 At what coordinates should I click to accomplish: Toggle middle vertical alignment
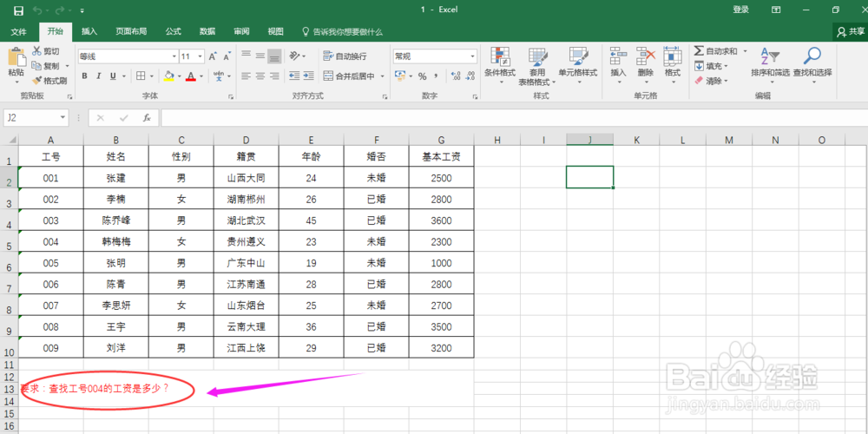[x=260, y=56]
